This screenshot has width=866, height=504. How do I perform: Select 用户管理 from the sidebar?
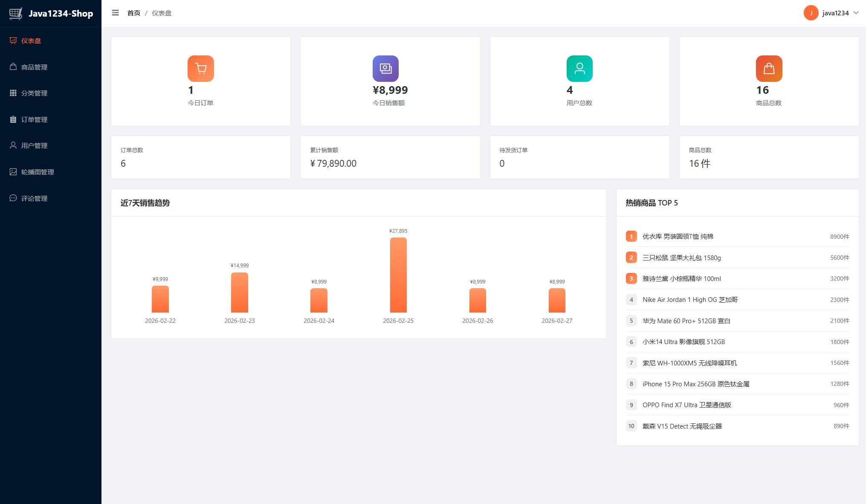[x=34, y=145]
